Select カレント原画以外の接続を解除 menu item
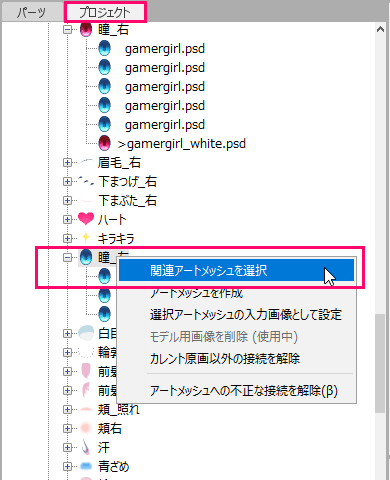 click(x=225, y=359)
